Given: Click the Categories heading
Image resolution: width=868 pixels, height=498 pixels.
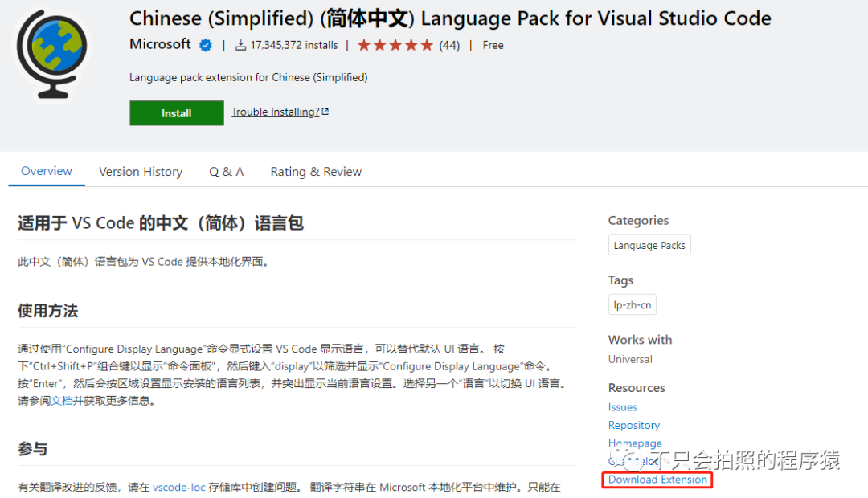Looking at the screenshot, I should [638, 220].
